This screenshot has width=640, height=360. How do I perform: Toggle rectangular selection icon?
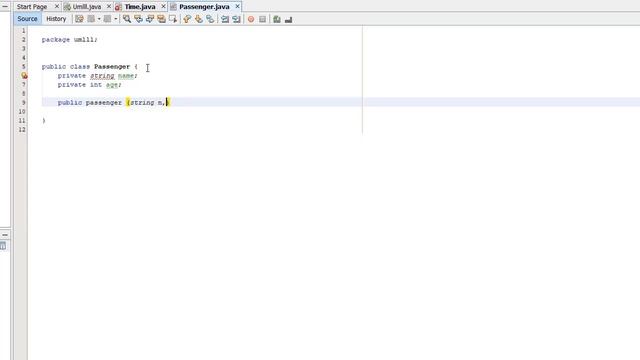pos(173,19)
